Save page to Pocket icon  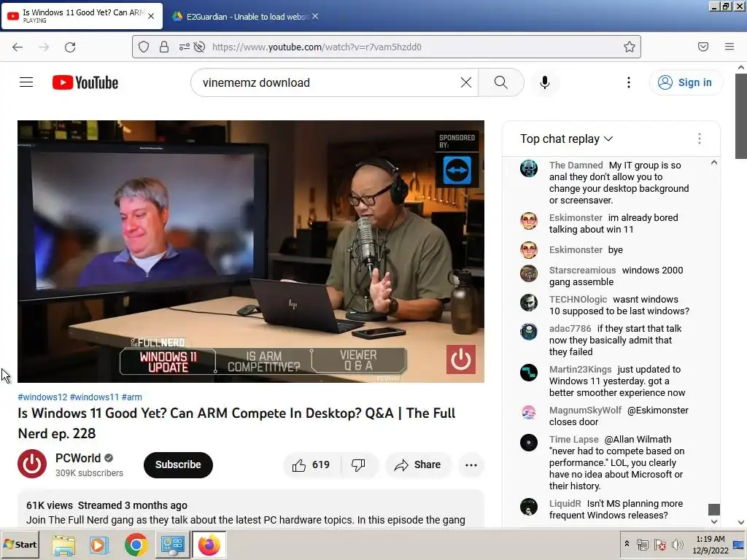pos(703,47)
